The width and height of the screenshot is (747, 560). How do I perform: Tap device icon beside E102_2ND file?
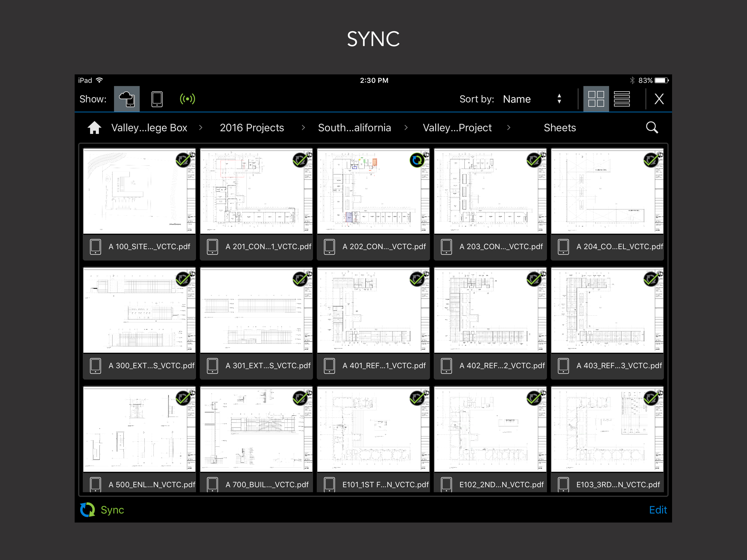tap(446, 485)
